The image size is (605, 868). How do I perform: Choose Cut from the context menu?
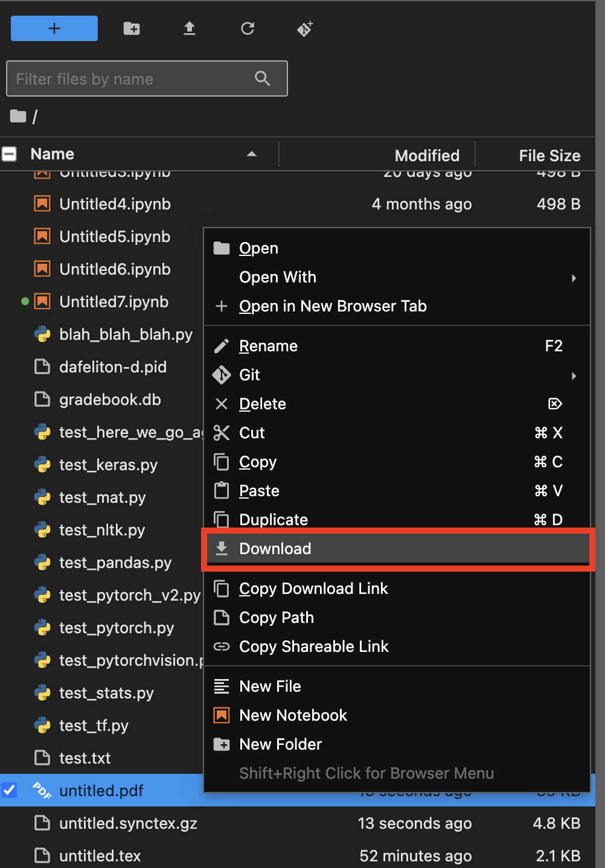click(x=397, y=433)
